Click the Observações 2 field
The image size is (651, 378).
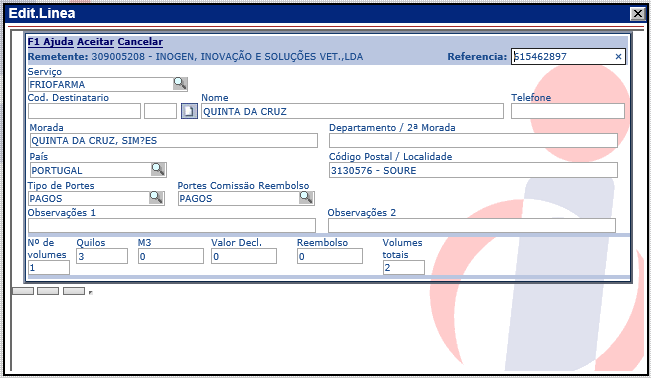pos(472,226)
